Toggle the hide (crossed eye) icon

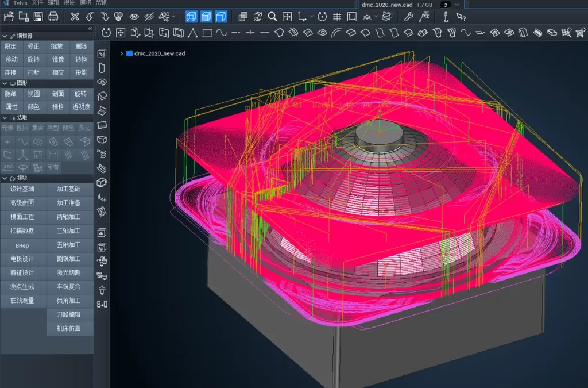pyautogui.click(x=149, y=17)
